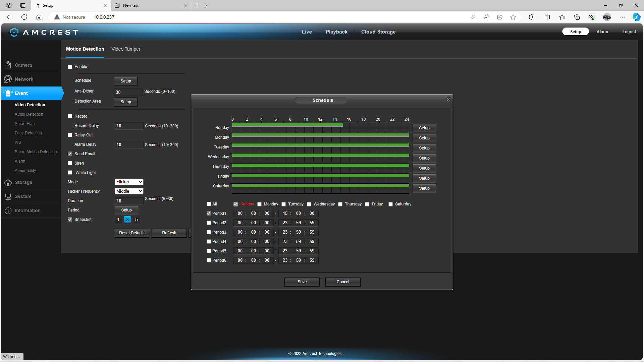Add page to favorites star
The width and height of the screenshot is (644, 362).
[513, 17]
